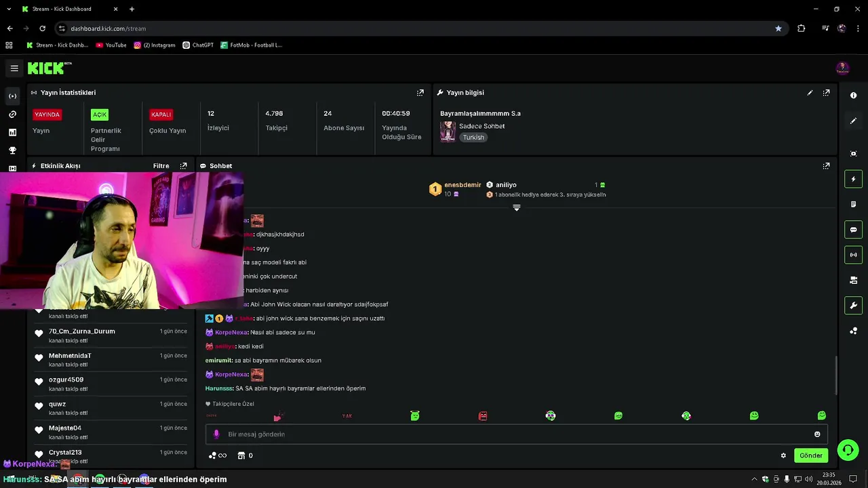
Task: Collapse the chat leaderboard with the arrow
Action: click(x=517, y=208)
